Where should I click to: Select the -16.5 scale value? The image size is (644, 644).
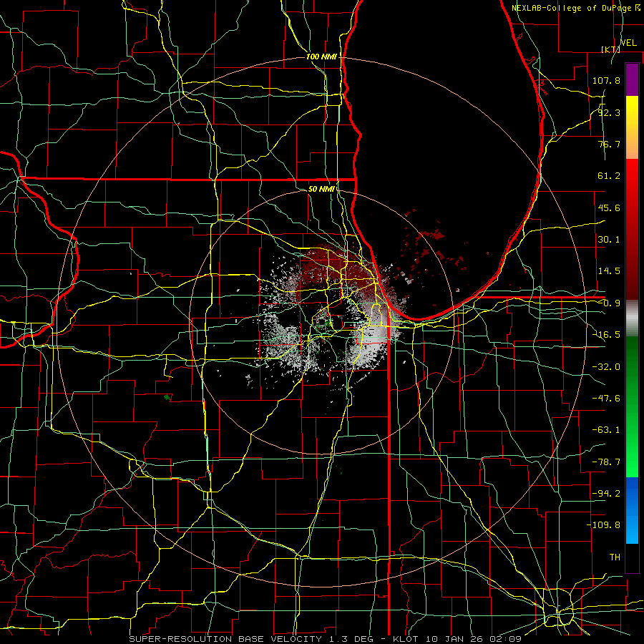click(x=606, y=335)
